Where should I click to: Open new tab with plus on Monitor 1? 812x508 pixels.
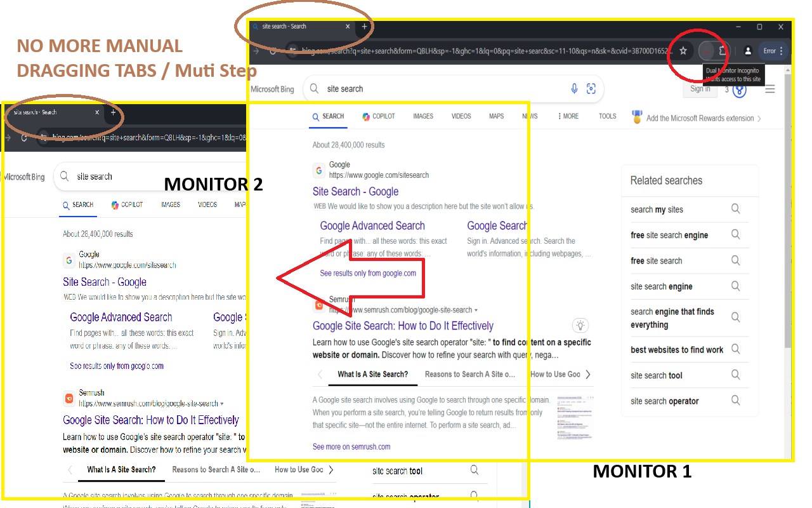364,27
